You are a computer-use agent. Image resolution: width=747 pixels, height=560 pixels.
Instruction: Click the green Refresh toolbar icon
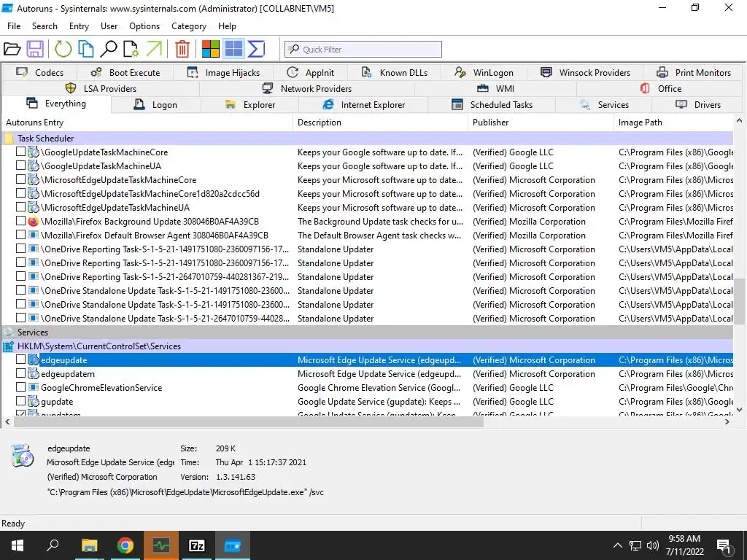63,49
